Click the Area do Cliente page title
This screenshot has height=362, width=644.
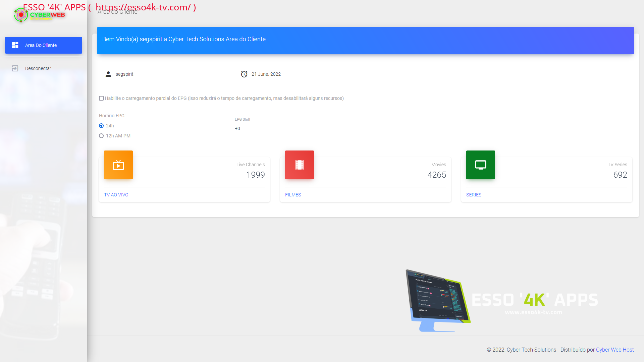[x=117, y=12]
